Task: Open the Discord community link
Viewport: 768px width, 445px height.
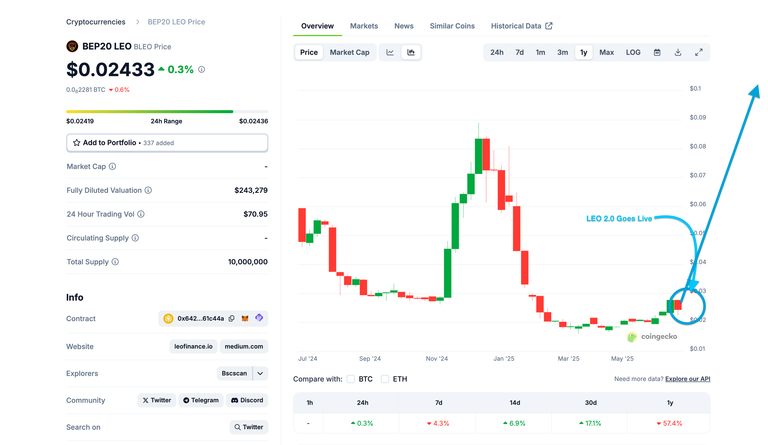Action: [247, 400]
